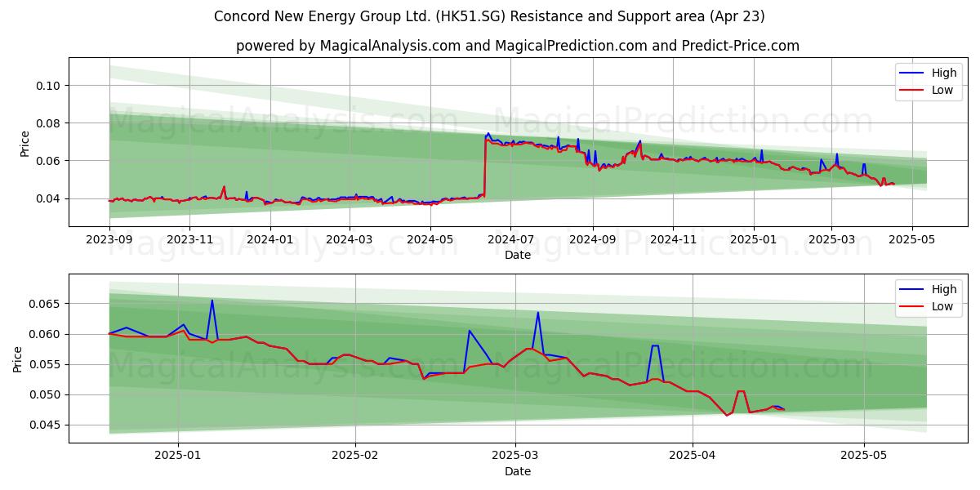Click the '2025-05' tick label in the bottom chart
Screen dimensions: 980x490
click(864, 455)
